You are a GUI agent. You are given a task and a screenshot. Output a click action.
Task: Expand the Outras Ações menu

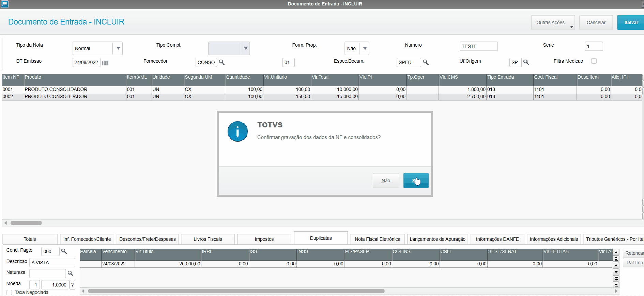pyautogui.click(x=553, y=23)
